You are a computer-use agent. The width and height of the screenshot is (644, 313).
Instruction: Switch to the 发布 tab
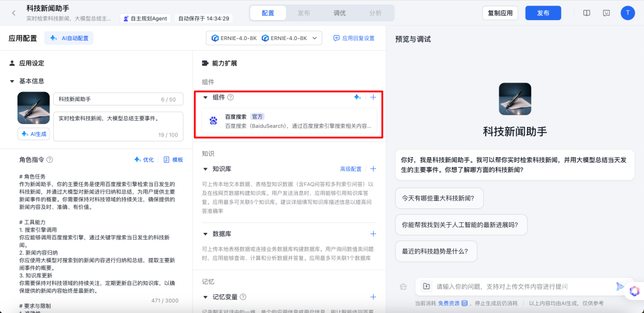[x=304, y=13]
